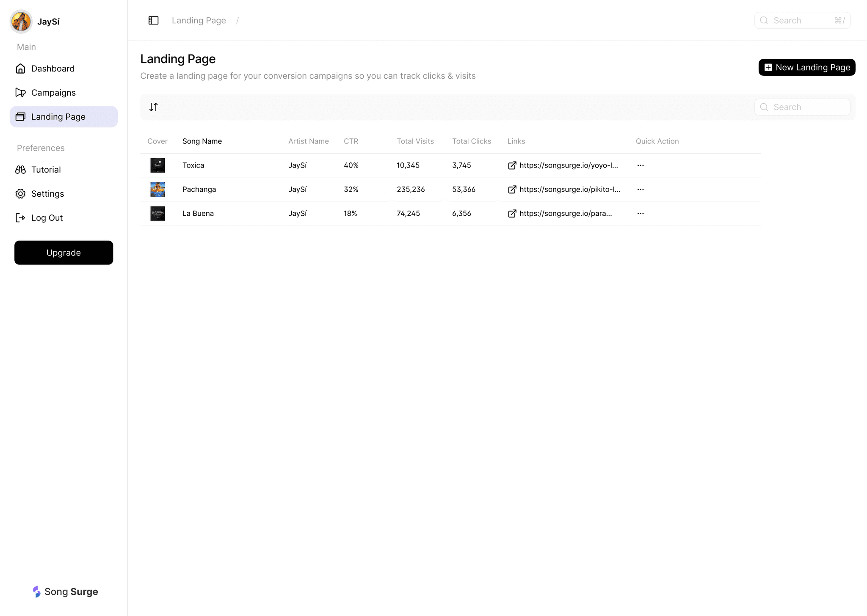The image size is (867, 616).
Task: Click the Log Out arrow icon
Action: click(x=20, y=218)
